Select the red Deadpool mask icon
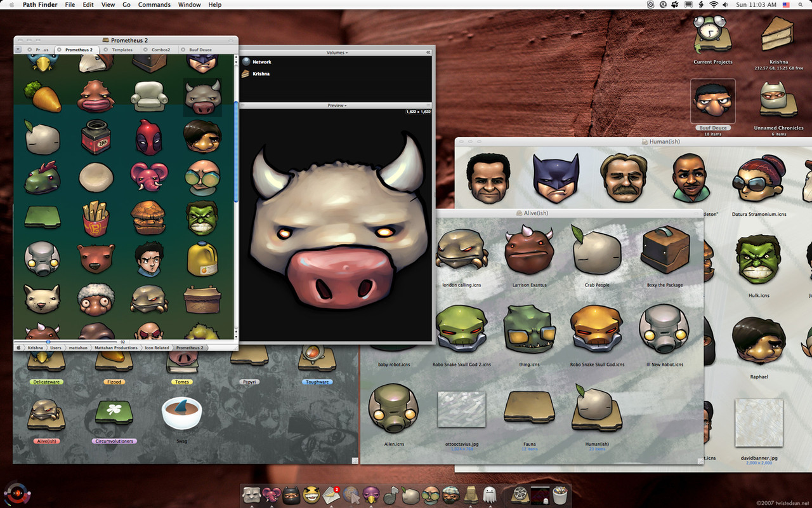 click(149, 137)
